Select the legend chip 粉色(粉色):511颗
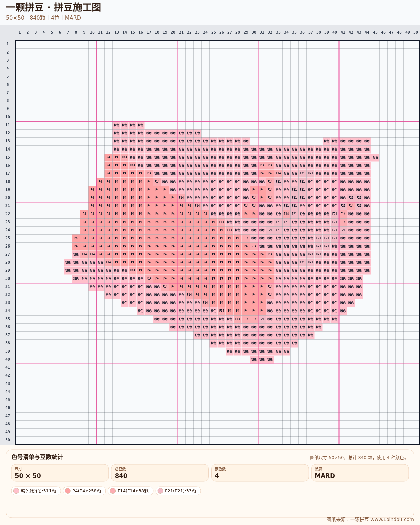 coord(36,491)
